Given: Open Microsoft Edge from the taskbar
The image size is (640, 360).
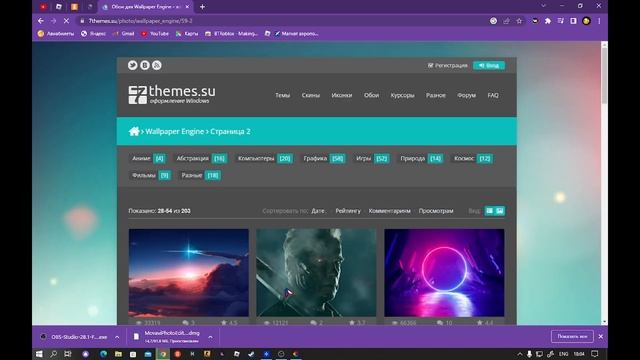Looking at the screenshot, I should tap(103, 354).
